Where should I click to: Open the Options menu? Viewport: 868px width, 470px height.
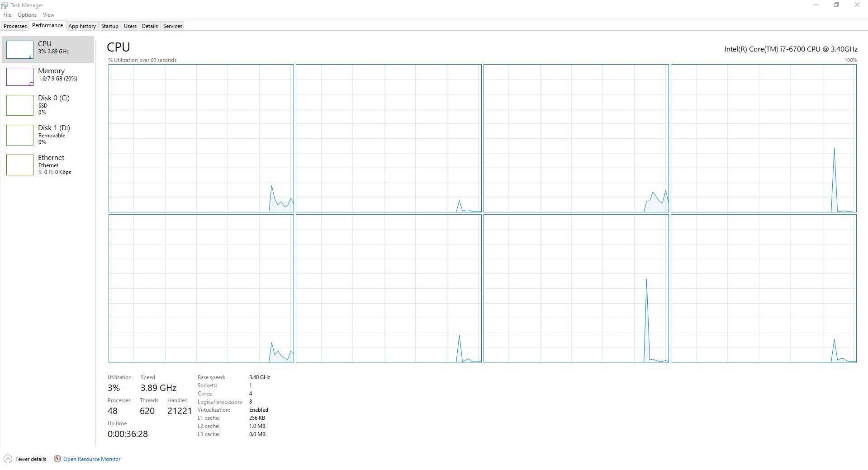tap(27, 15)
